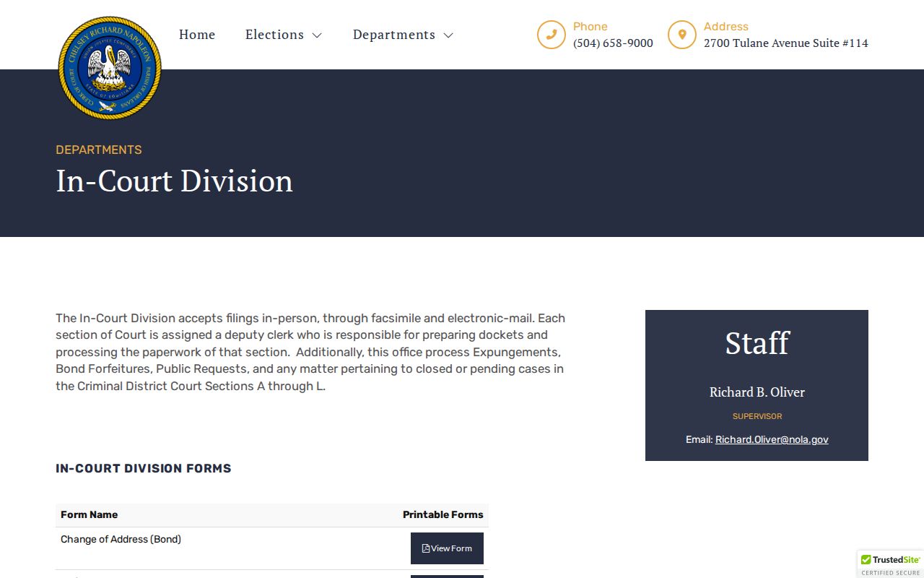Click the phone number (504) 658-9000
This screenshot has width=924, height=578.
pos(613,43)
